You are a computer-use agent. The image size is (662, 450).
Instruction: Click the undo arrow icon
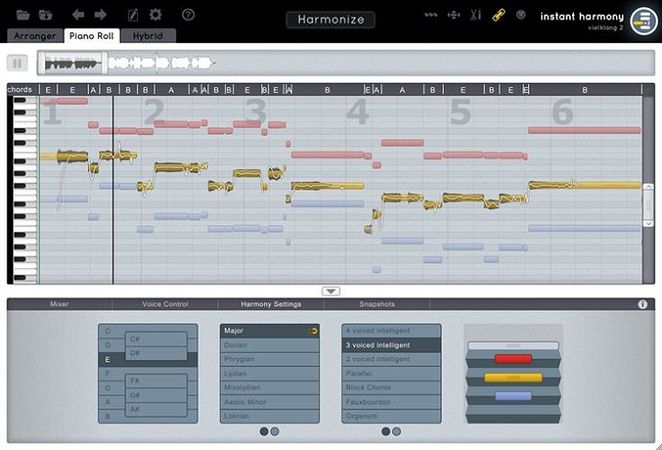pos(79,15)
